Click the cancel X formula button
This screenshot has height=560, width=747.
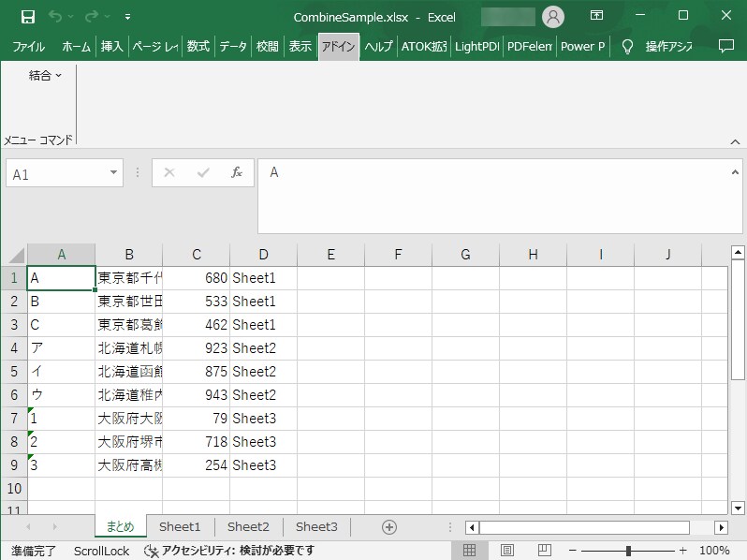click(x=169, y=172)
